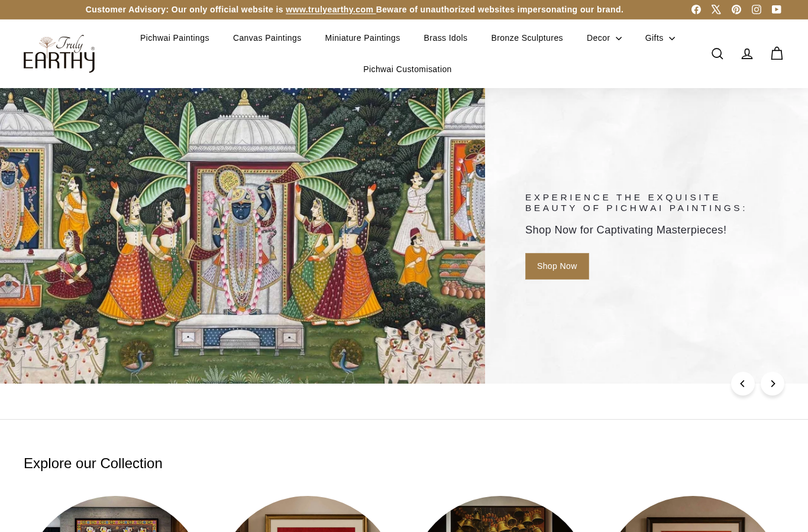
Task: Open the Facebook social icon
Action: [696, 9]
